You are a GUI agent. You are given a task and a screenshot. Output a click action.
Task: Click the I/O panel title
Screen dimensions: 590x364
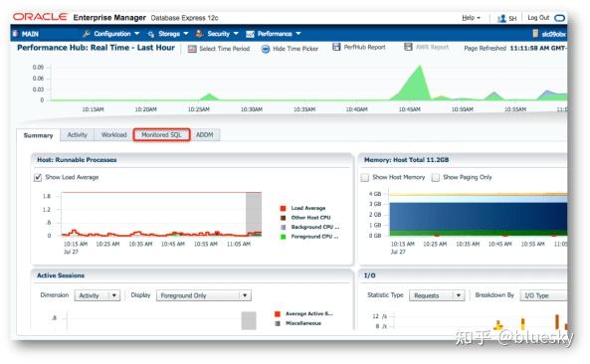[370, 275]
